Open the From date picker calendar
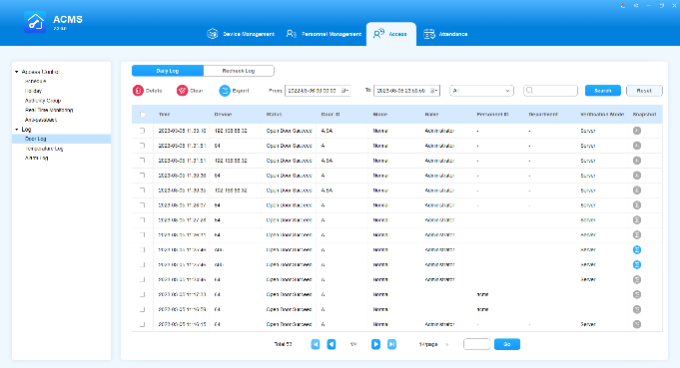This screenshot has height=368, width=680. [x=345, y=91]
